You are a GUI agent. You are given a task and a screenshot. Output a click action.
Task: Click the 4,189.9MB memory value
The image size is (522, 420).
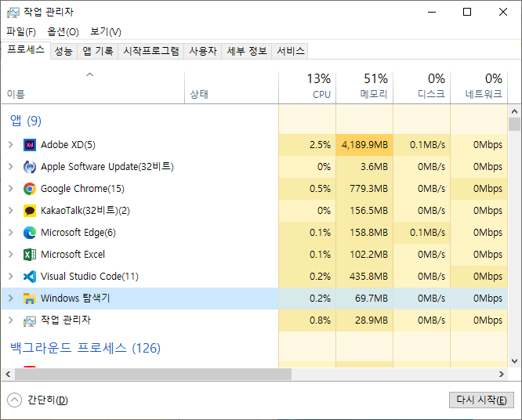click(364, 145)
